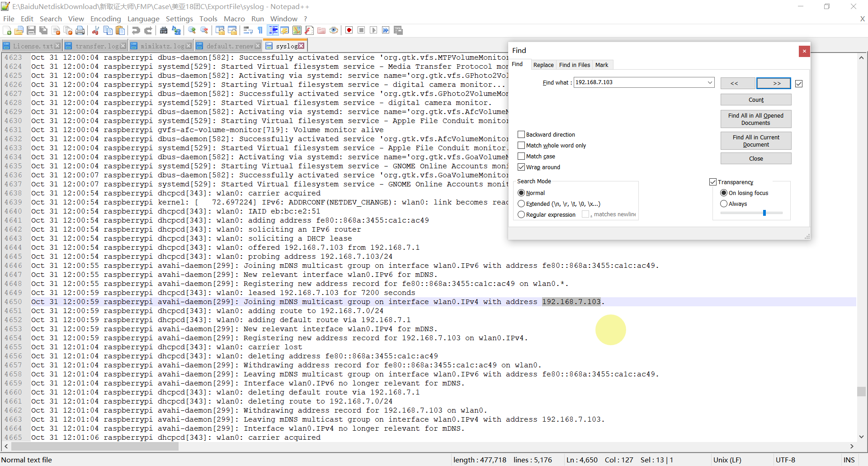The image size is (868, 466).
Task: Toggle the Monitoring eye icon
Action: pos(334,30)
